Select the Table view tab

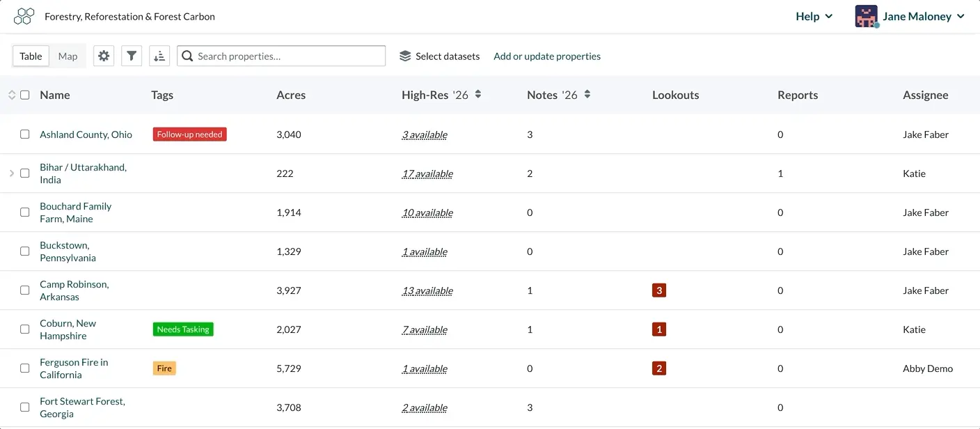click(31, 56)
